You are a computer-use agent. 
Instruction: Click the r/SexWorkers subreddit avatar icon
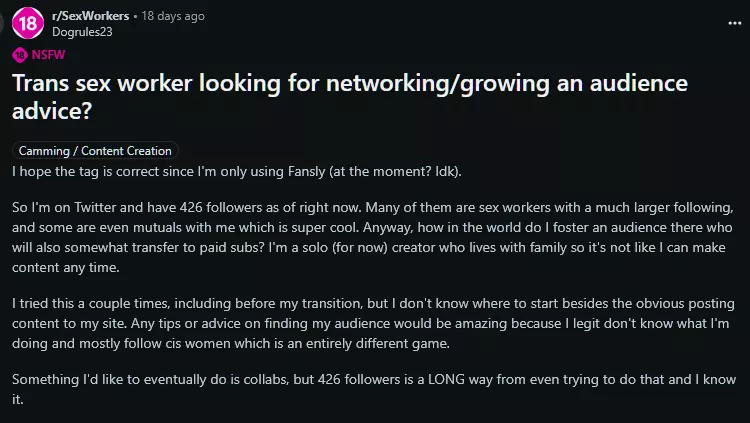pos(29,21)
